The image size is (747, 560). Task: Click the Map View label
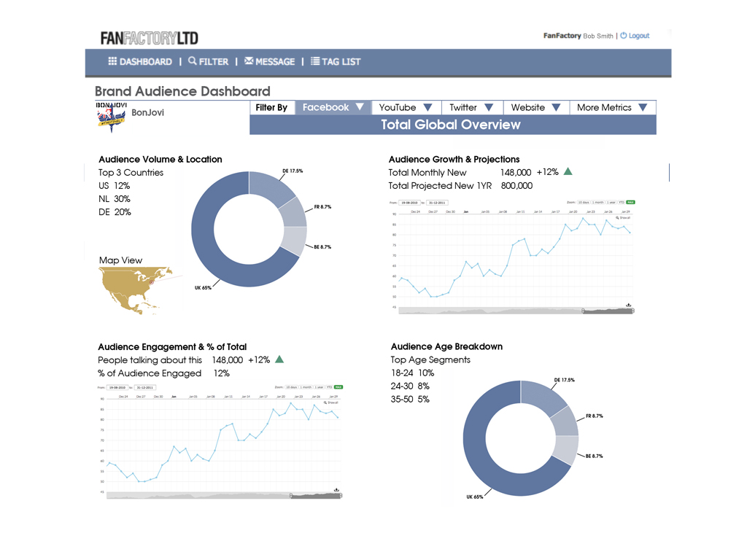pos(120,260)
